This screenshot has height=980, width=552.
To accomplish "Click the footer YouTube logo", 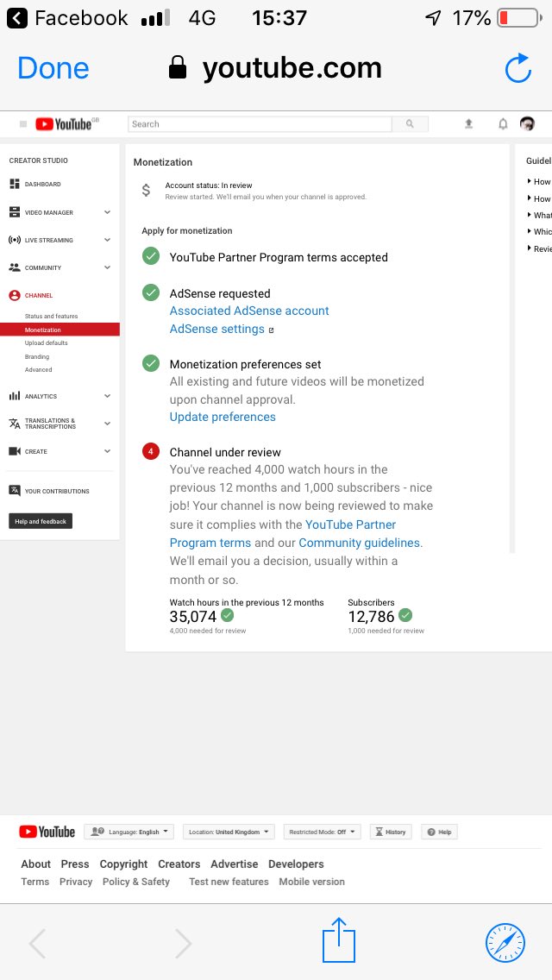I will (x=47, y=832).
